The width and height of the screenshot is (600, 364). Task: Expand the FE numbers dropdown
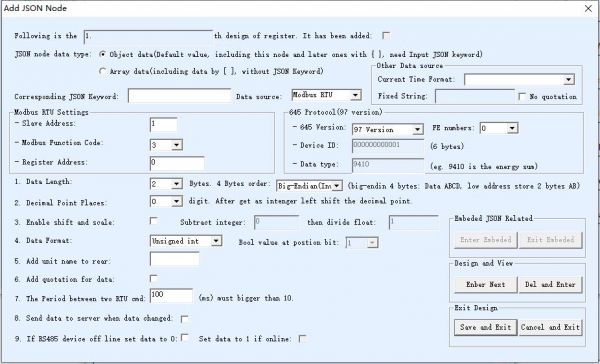512,128
